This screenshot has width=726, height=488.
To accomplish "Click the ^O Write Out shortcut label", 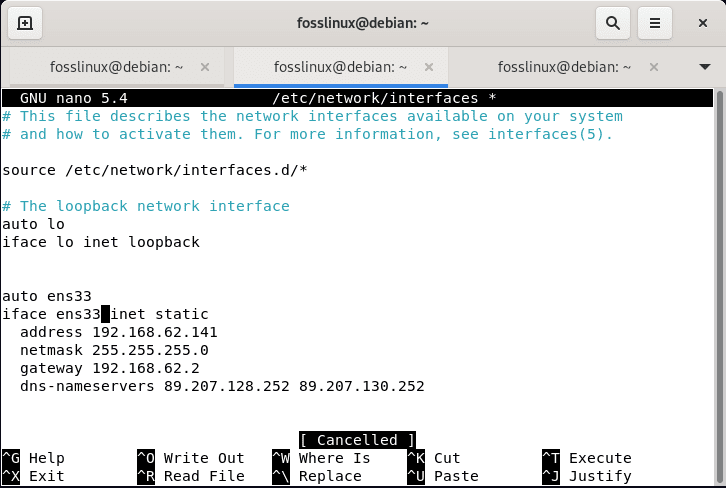I will coord(191,458).
